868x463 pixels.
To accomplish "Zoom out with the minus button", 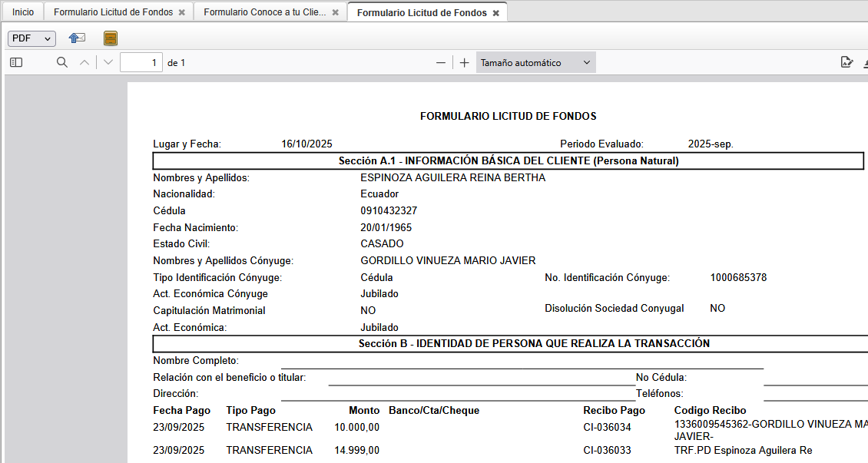I will [x=441, y=63].
